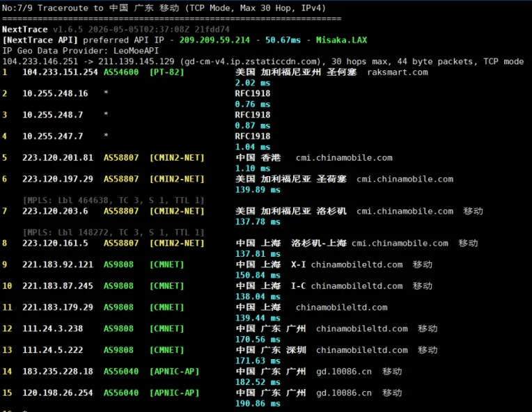Select the 137.78 ms latency value
This screenshot has width=532, height=412.
coord(258,222)
